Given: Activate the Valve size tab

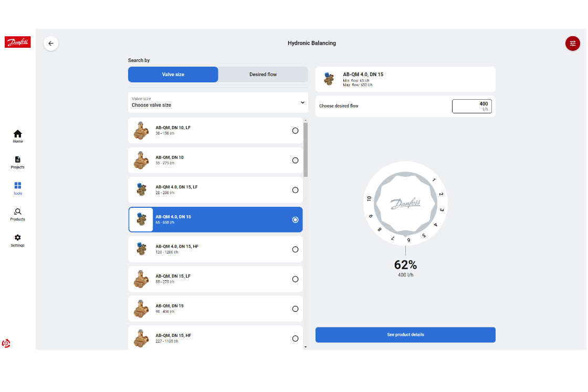Looking at the screenshot, I should (173, 75).
